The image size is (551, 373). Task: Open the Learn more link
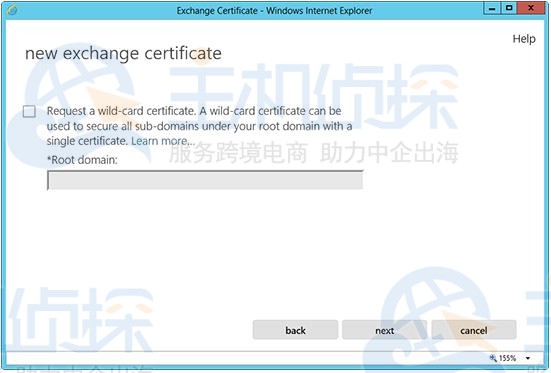pyautogui.click(x=163, y=141)
